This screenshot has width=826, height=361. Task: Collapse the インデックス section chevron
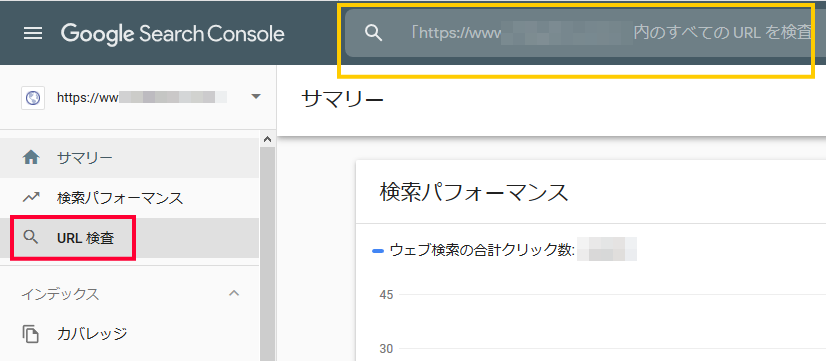pos(234,293)
